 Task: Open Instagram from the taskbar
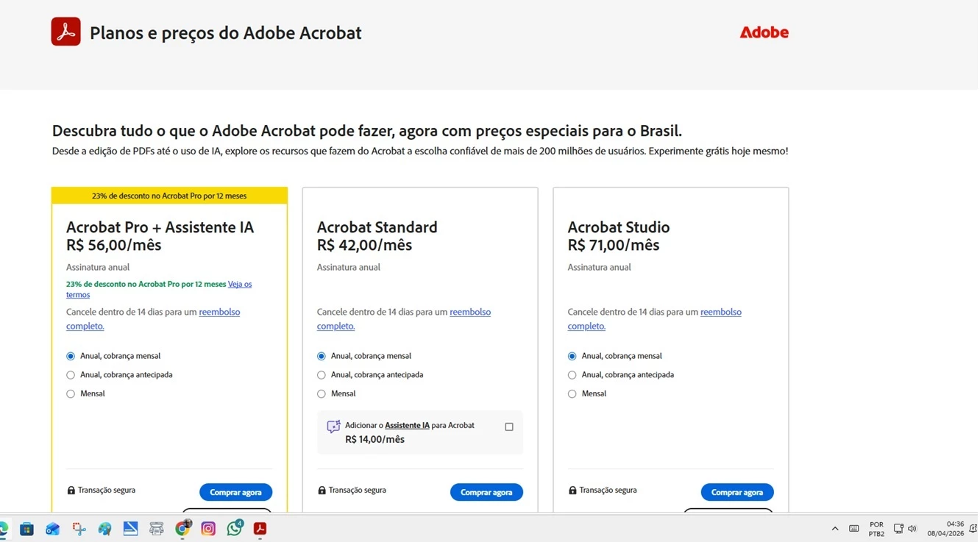208,529
